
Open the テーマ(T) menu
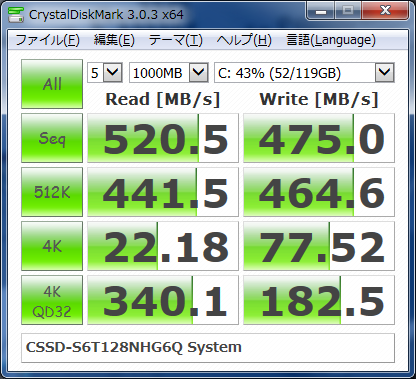pos(175,40)
